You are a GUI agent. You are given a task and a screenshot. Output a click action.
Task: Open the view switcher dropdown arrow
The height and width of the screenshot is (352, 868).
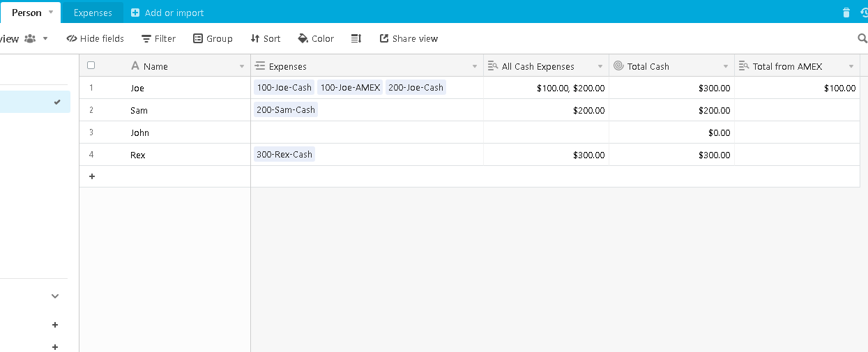point(45,38)
